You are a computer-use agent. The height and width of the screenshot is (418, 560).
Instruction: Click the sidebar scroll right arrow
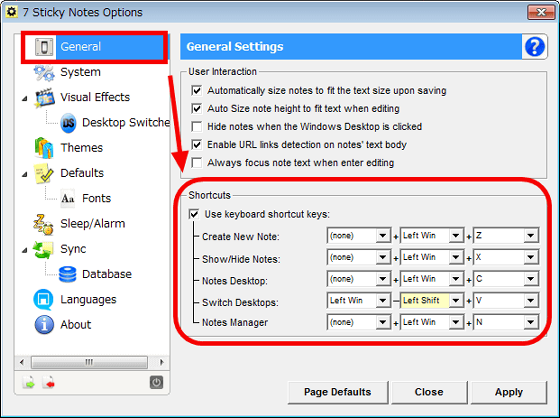[162, 362]
